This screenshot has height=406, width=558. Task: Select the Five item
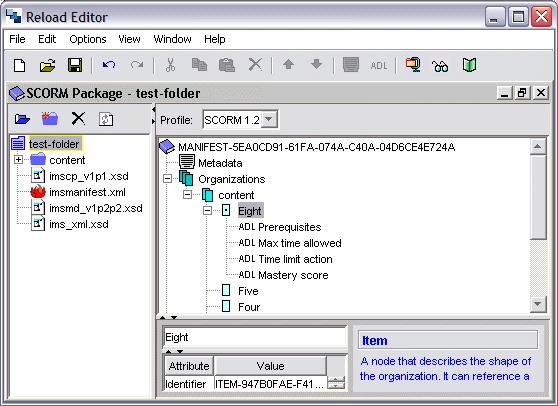(248, 291)
